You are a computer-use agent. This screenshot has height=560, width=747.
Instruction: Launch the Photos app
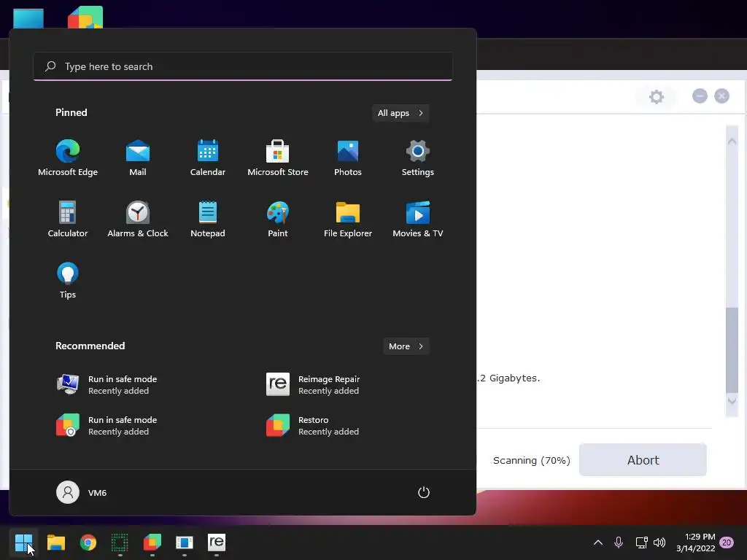[348, 158]
